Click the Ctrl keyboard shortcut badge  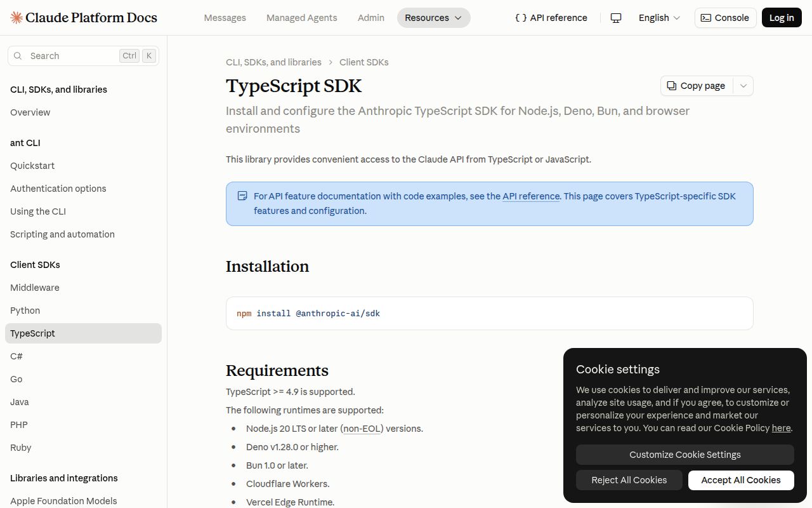click(129, 56)
